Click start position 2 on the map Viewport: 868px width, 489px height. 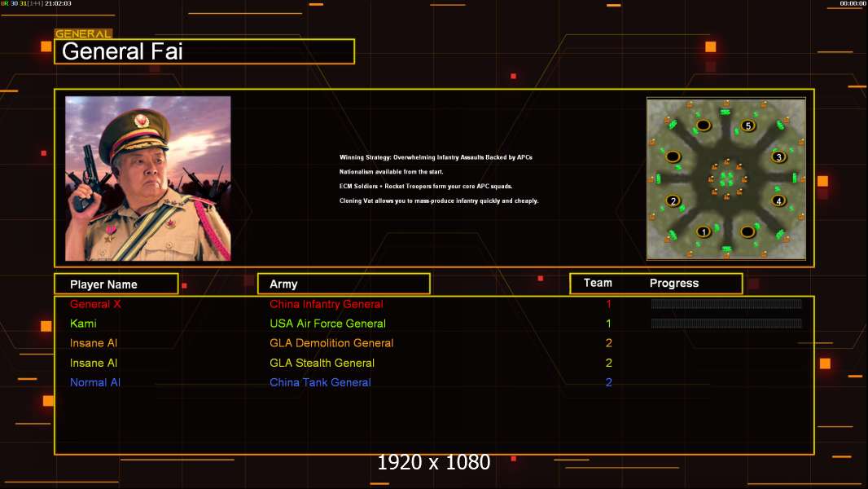click(673, 200)
